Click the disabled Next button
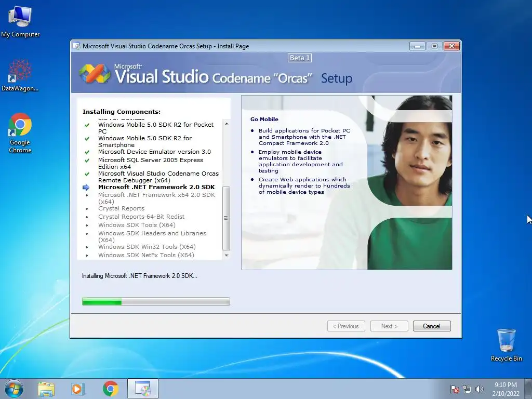 coord(389,326)
